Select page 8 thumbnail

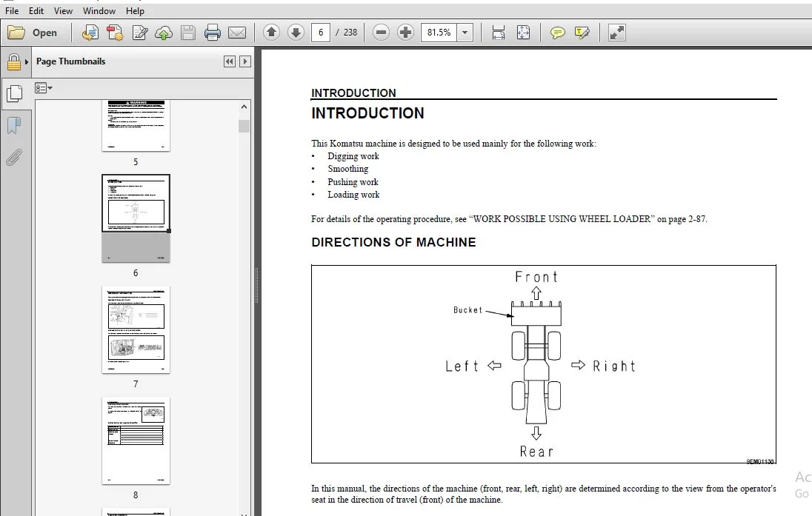point(136,440)
